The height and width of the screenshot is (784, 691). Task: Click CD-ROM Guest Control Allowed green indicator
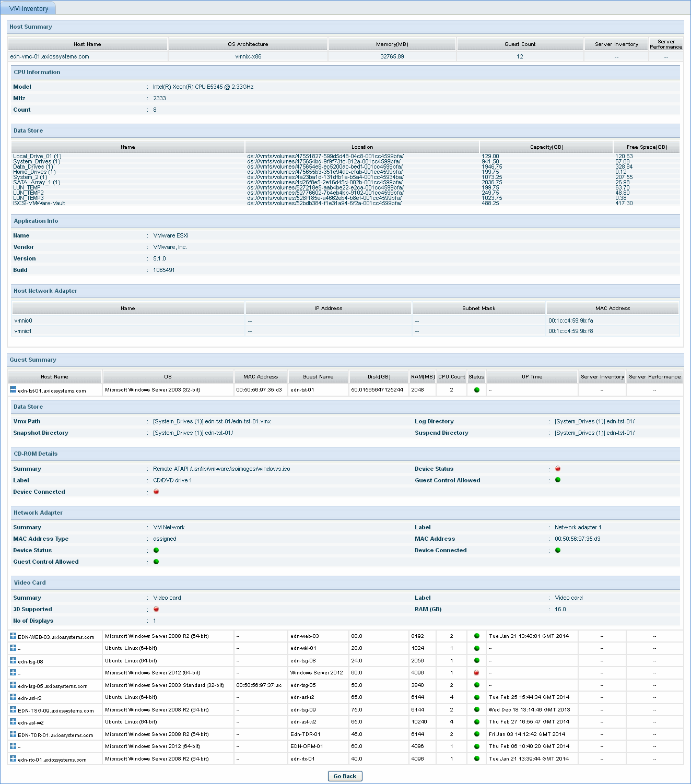558,480
